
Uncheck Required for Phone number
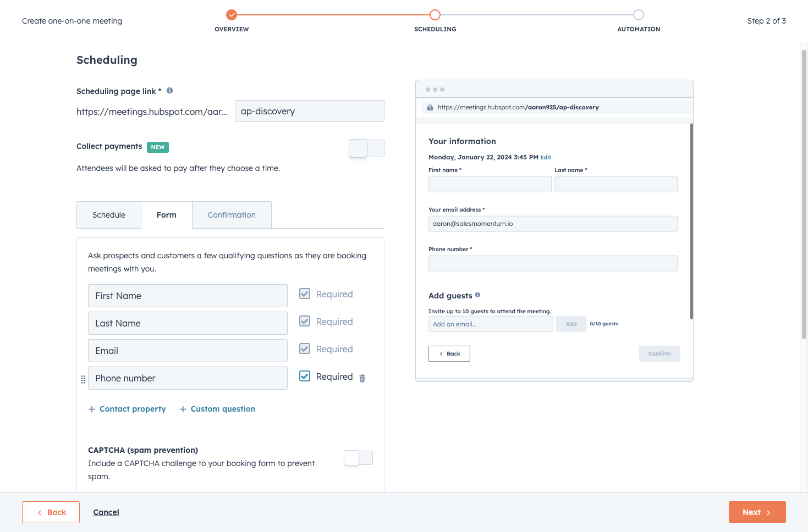305,376
